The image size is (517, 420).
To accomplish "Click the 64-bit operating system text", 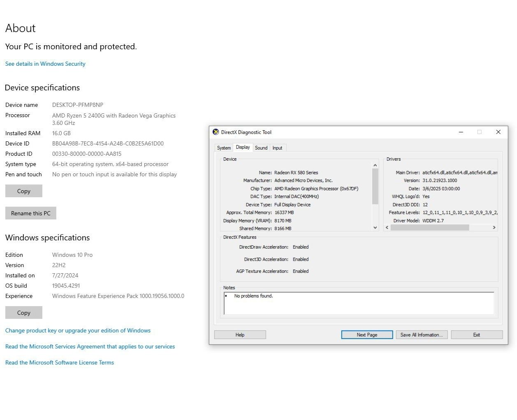I will [110, 164].
